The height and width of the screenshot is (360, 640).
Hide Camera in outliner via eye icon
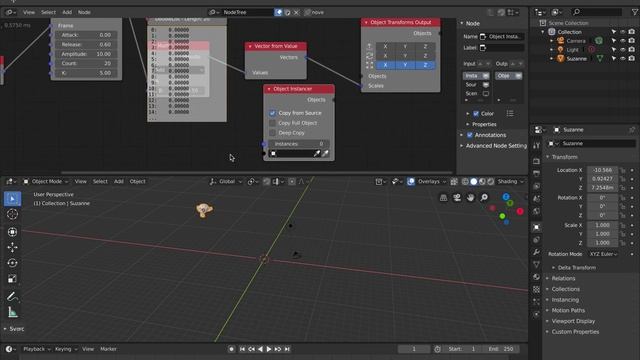pos(623,41)
